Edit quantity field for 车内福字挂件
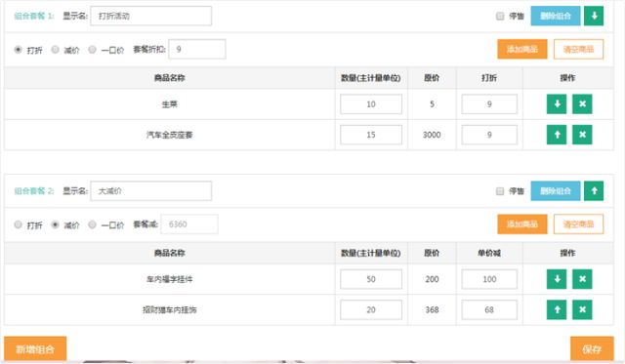 click(371, 279)
